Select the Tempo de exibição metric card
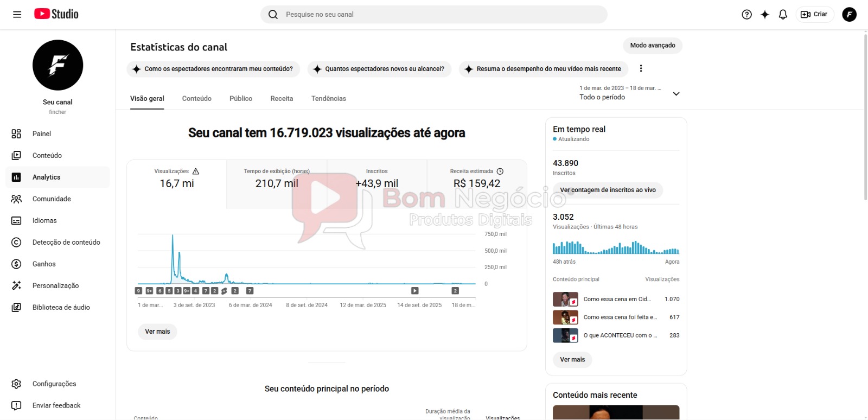868x420 pixels. pyautogui.click(x=277, y=184)
